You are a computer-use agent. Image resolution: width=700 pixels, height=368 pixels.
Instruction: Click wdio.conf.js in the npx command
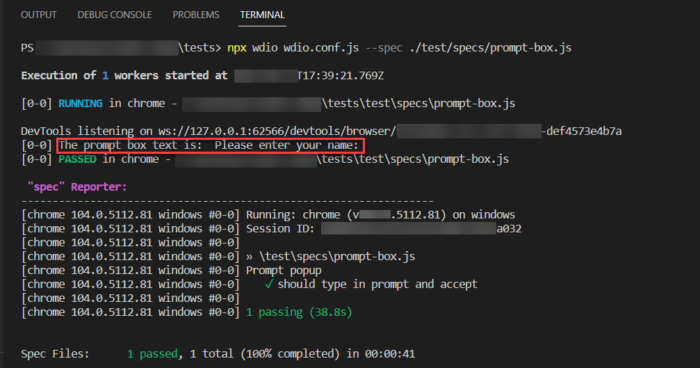(x=321, y=48)
